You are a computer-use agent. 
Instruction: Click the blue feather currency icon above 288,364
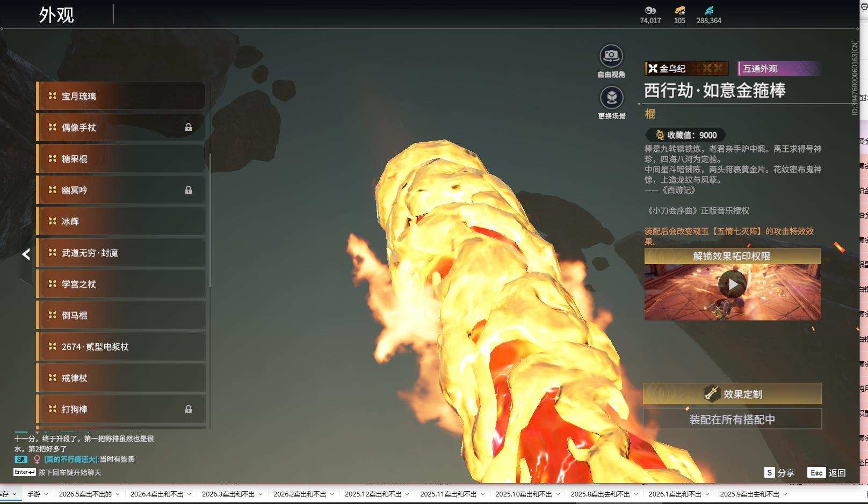[709, 10]
